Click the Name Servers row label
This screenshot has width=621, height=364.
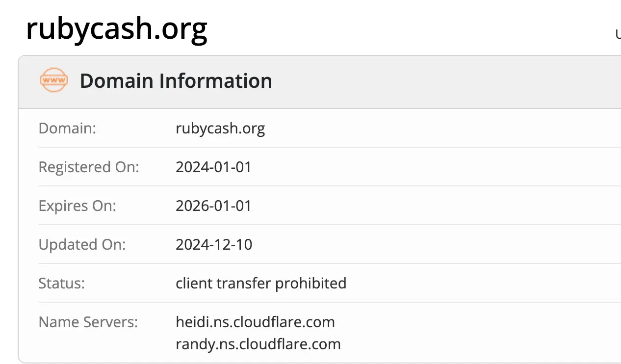click(88, 322)
